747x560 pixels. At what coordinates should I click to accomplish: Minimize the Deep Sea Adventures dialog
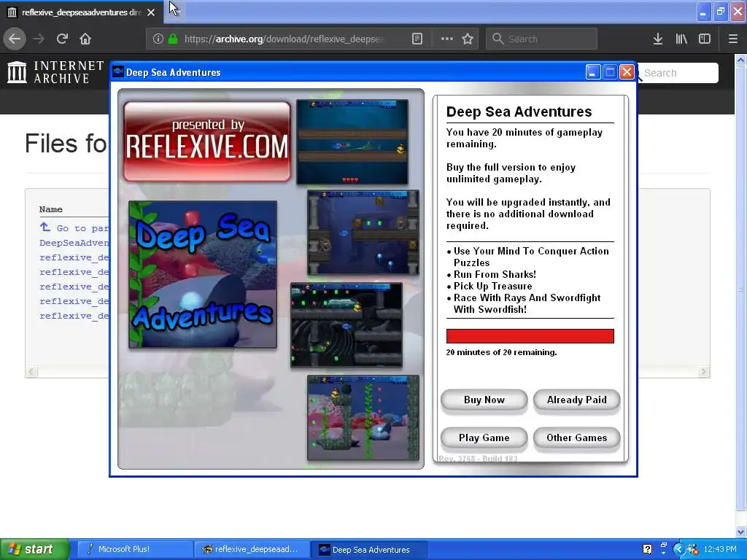tap(592, 72)
